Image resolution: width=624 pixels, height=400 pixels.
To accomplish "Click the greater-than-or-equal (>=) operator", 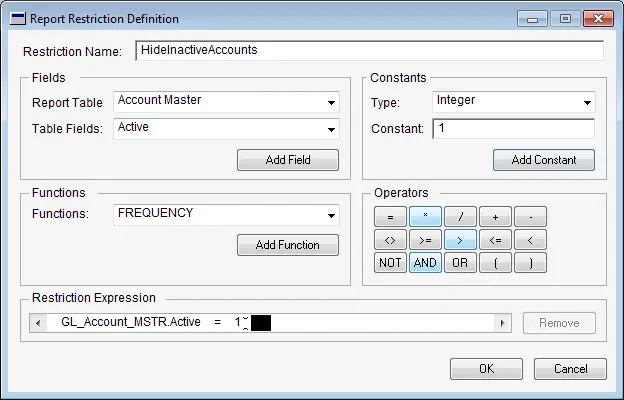I will pyautogui.click(x=425, y=240).
